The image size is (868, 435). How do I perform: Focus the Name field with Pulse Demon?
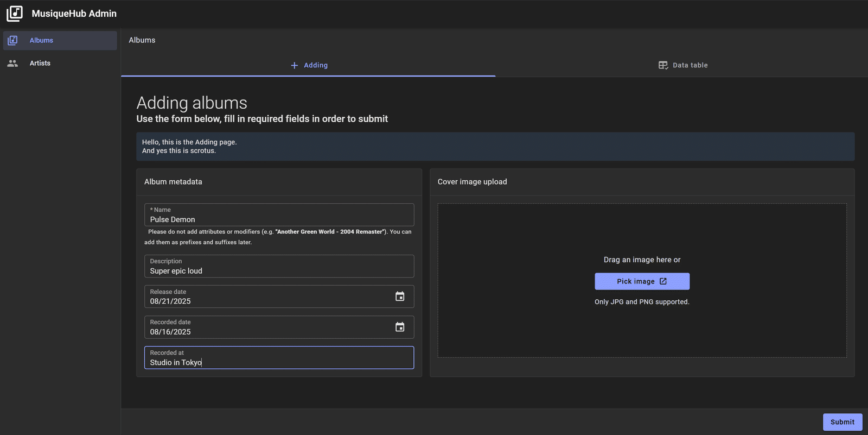pyautogui.click(x=279, y=215)
